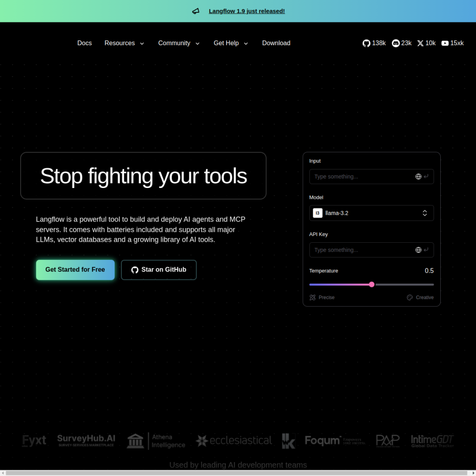Click the enter arrow in API Key field
Screen dimensions: 476x476
click(x=426, y=249)
